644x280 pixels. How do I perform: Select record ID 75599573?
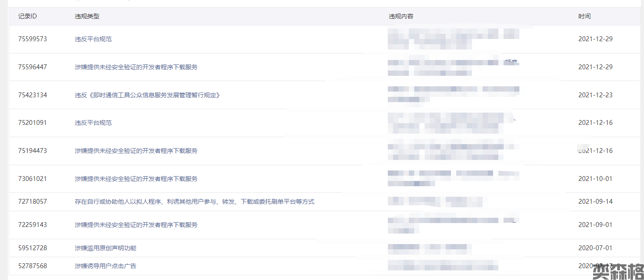(32, 39)
